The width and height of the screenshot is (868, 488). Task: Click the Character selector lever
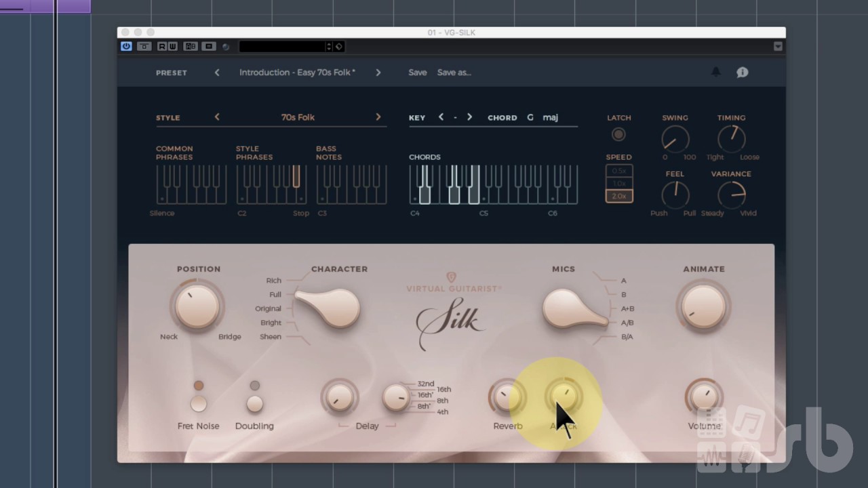(328, 308)
